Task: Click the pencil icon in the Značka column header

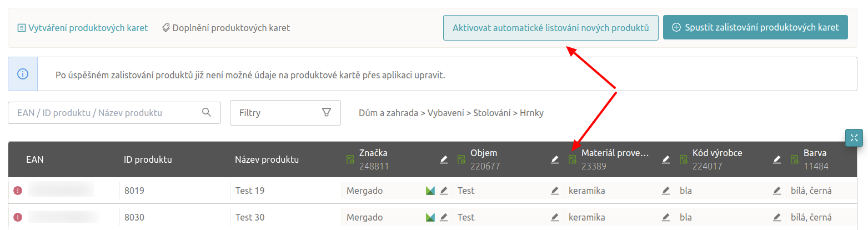Action: click(443, 160)
